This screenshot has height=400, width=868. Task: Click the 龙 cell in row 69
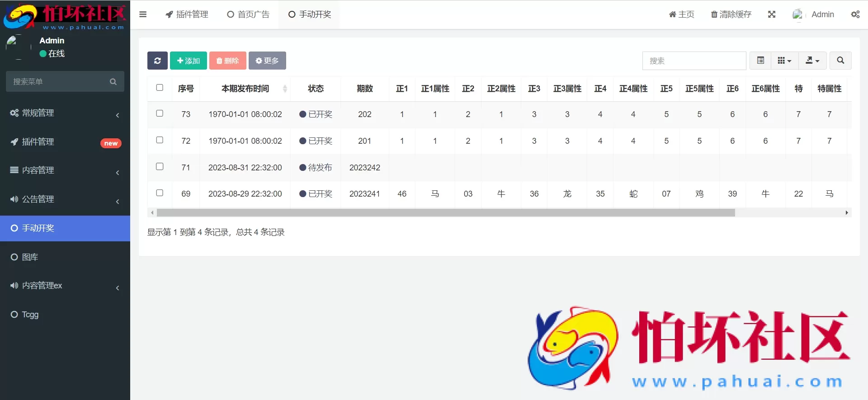click(567, 194)
